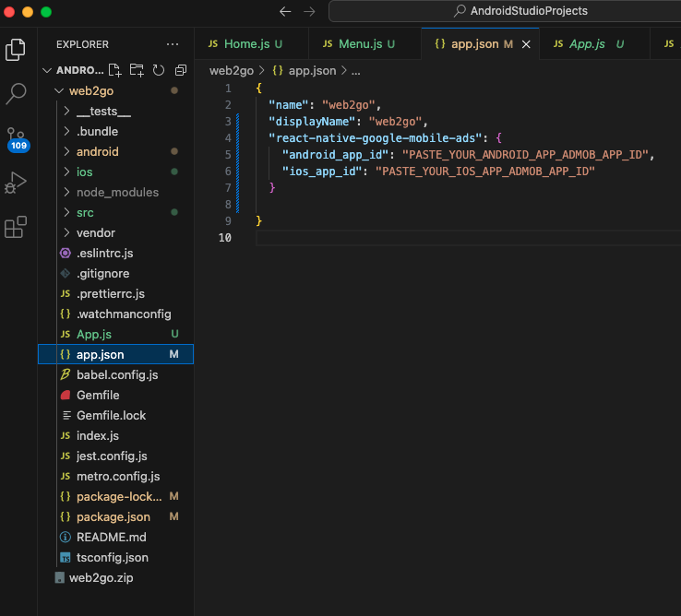
Task: Open the Explorer view in activity bar
Action: 16,49
